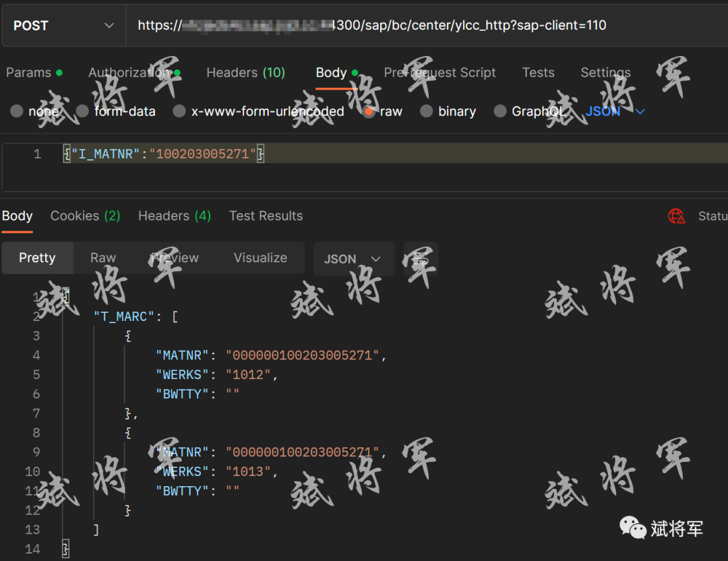Click the "BWTTY" key on line 6
The width and height of the screenshot is (728, 561).
[x=182, y=394]
